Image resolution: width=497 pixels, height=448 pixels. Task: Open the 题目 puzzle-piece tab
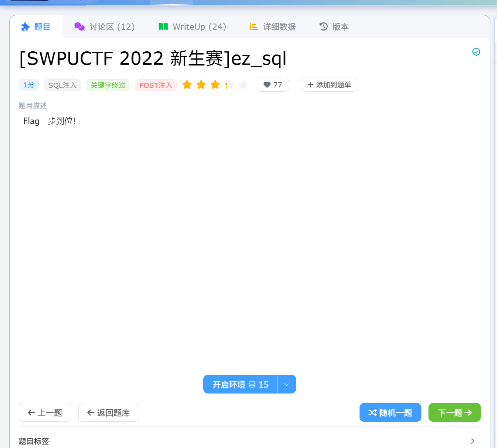36,27
